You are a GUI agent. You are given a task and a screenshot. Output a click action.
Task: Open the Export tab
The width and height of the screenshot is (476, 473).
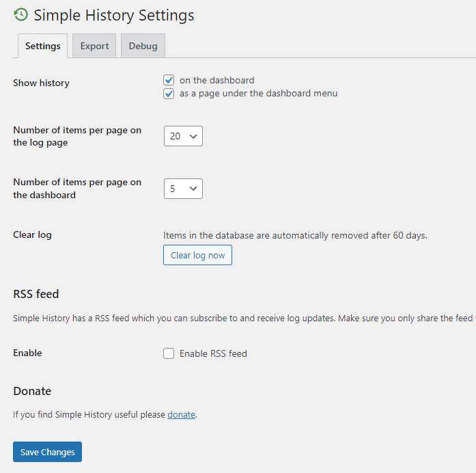coord(94,46)
